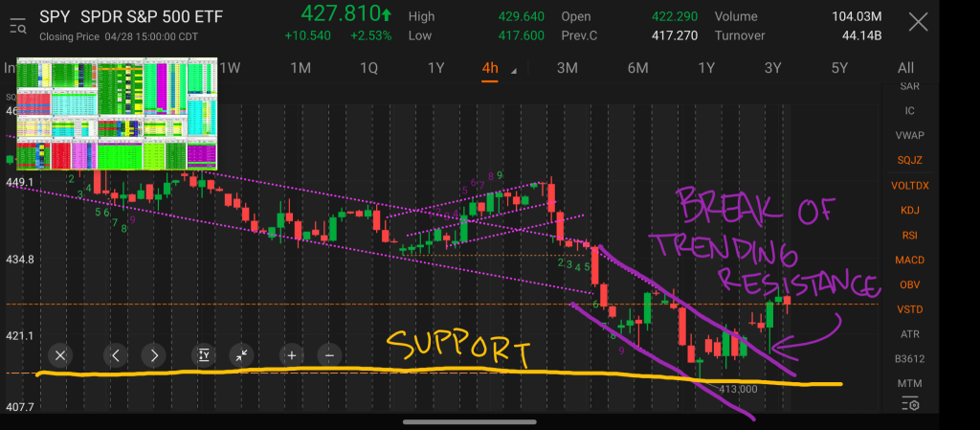This screenshot has height=430, width=980.
Task: Toggle the MACD indicator on
Action: pos(909,260)
